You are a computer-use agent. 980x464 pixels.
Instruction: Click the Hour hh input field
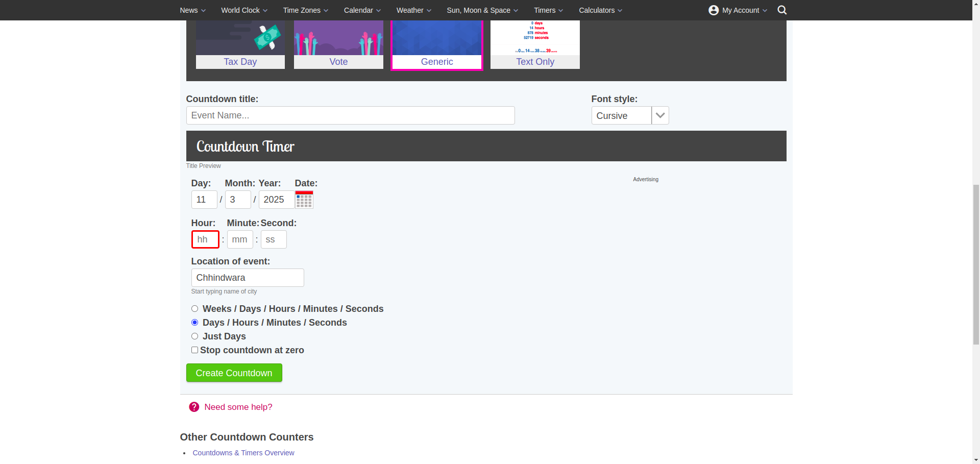[205, 239]
